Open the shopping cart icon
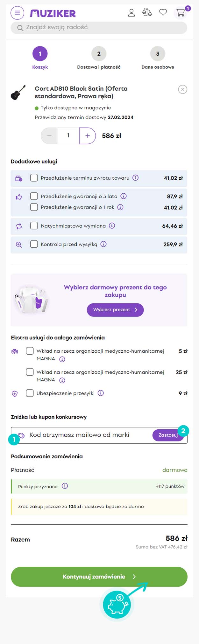The height and width of the screenshot is (644, 199). coord(181,13)
